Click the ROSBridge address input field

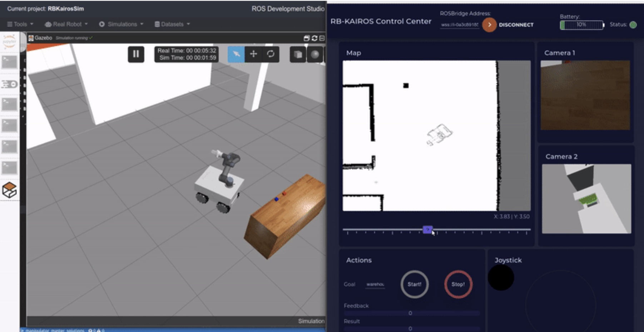coord(460,25)
